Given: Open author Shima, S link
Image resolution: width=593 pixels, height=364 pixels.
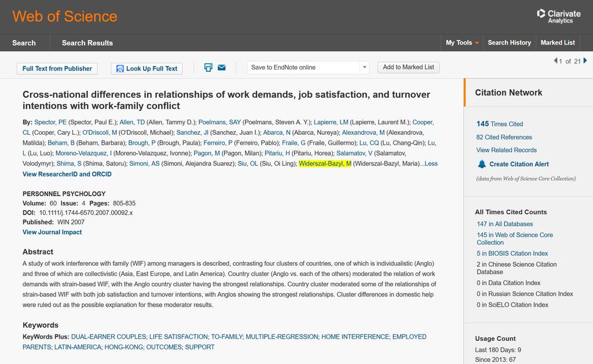Looking at the screenshot, I should [x=69, y=164].
